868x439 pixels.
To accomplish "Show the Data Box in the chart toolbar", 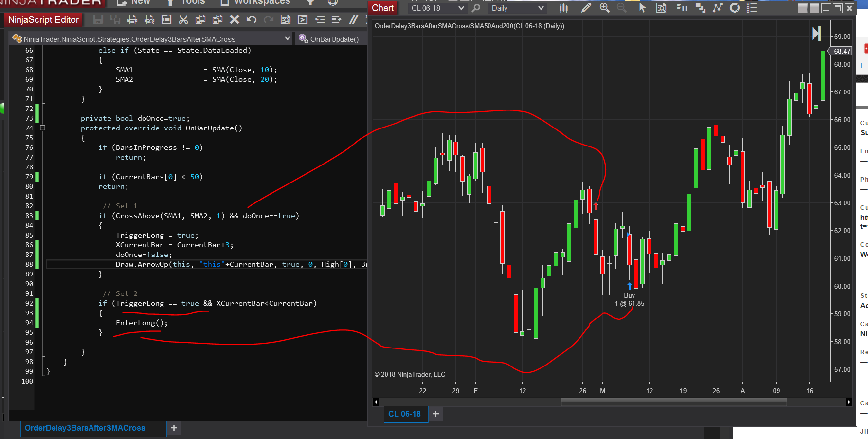I will point(661,8).
